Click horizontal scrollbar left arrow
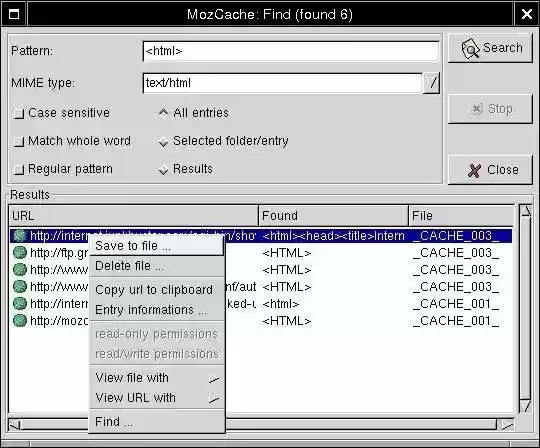540x448 pixels. [14, 425]
